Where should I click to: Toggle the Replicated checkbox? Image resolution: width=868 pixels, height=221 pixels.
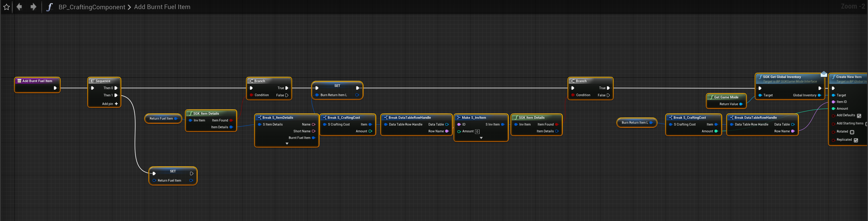856,140
